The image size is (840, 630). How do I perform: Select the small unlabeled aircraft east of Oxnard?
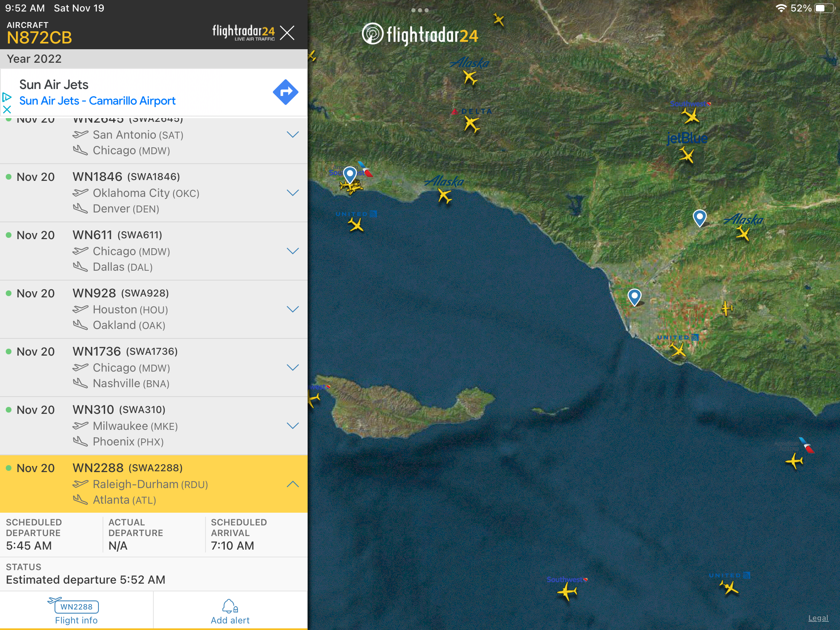[726, 308]
